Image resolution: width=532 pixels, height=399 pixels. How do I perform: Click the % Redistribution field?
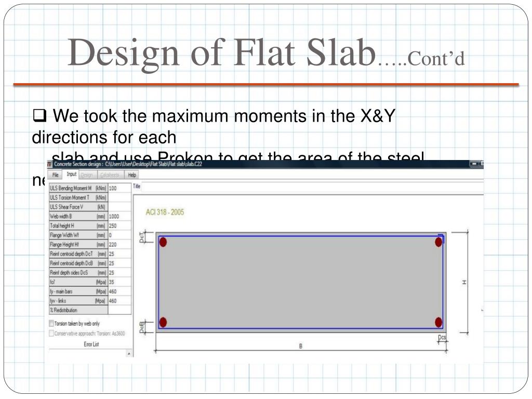pos(119,310)
